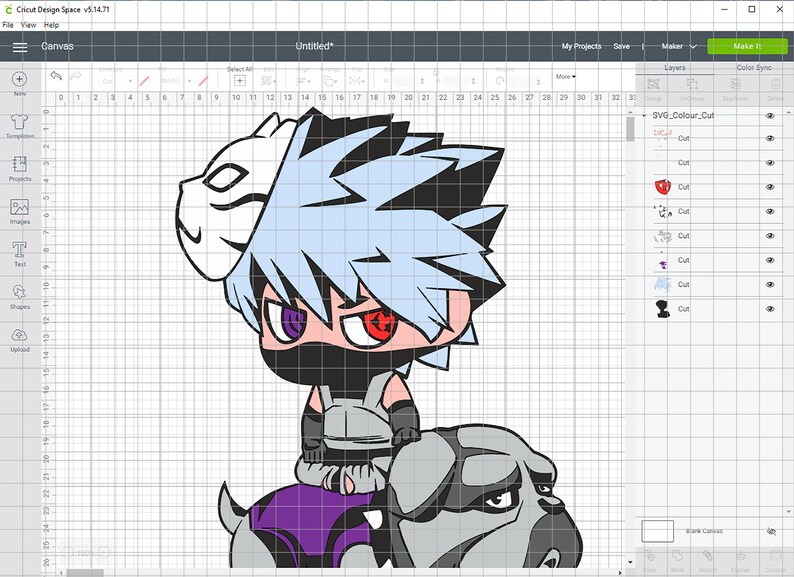Open the Flip dropdown
This screenshot has width=794, height=577.
356,81
